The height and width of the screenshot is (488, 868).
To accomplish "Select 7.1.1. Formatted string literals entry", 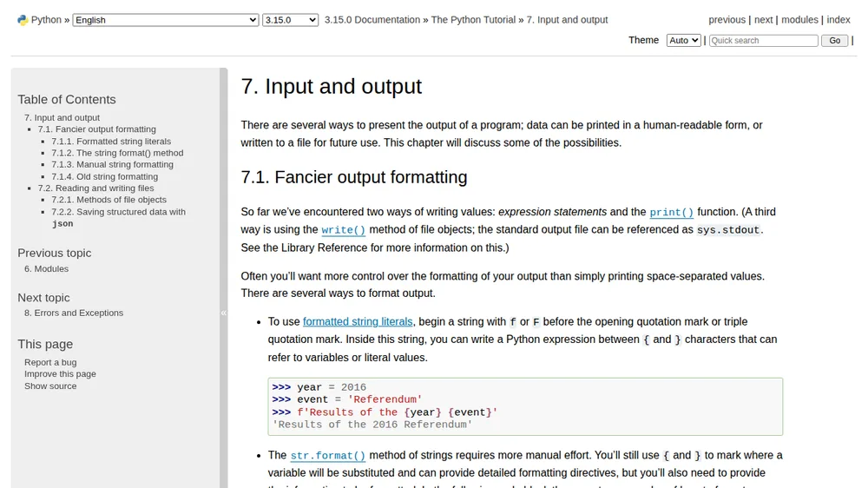I will coord(111,142).
